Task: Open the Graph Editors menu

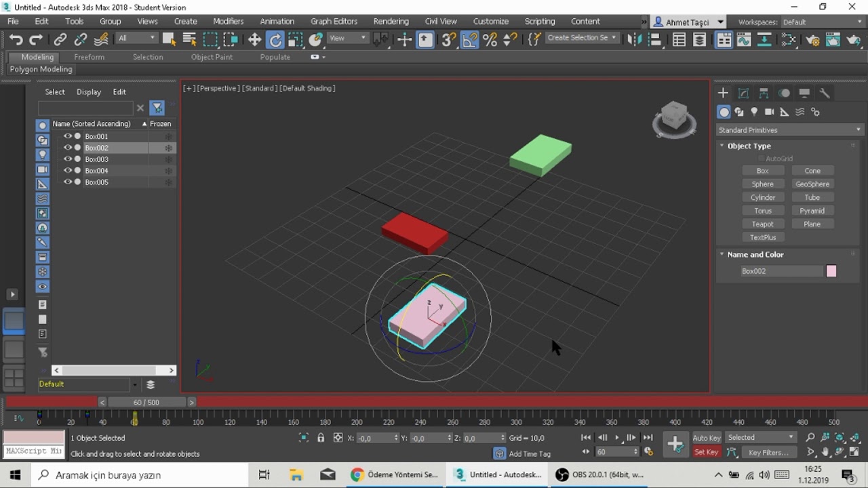Action: coord(334,22)
